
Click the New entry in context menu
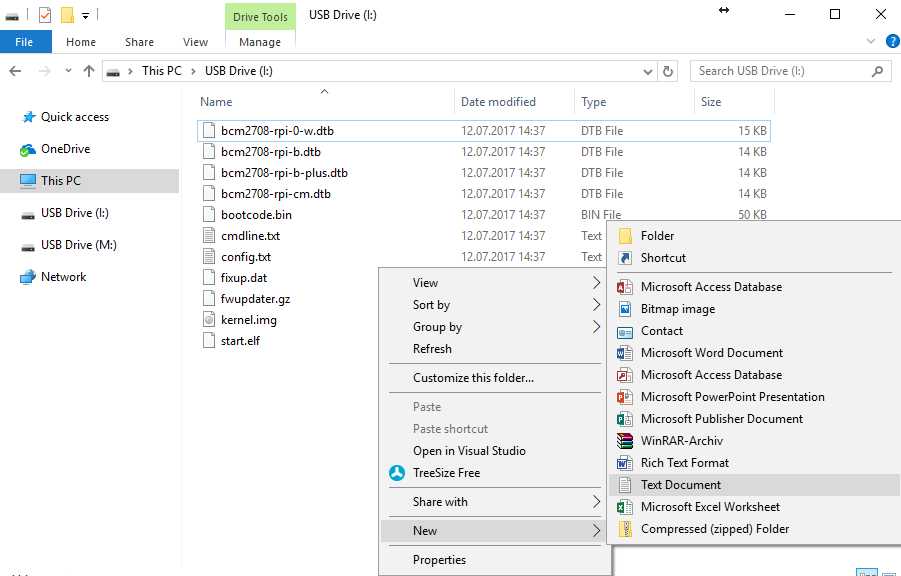tap(494, 531)
